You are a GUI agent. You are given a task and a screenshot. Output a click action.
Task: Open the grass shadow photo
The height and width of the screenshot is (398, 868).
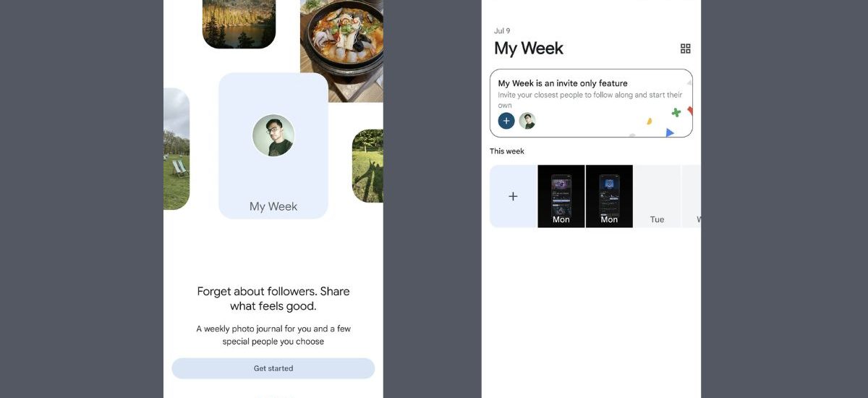pyautogui.click(x=367, y=166)
